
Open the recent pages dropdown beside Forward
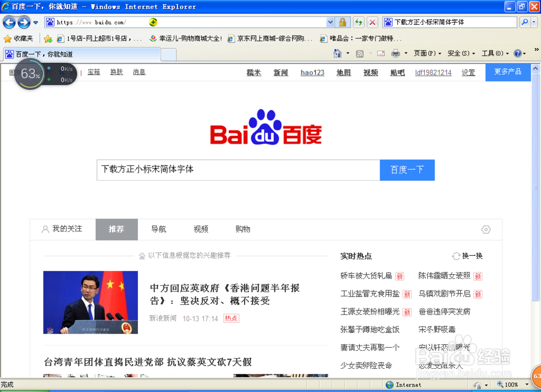36,23
